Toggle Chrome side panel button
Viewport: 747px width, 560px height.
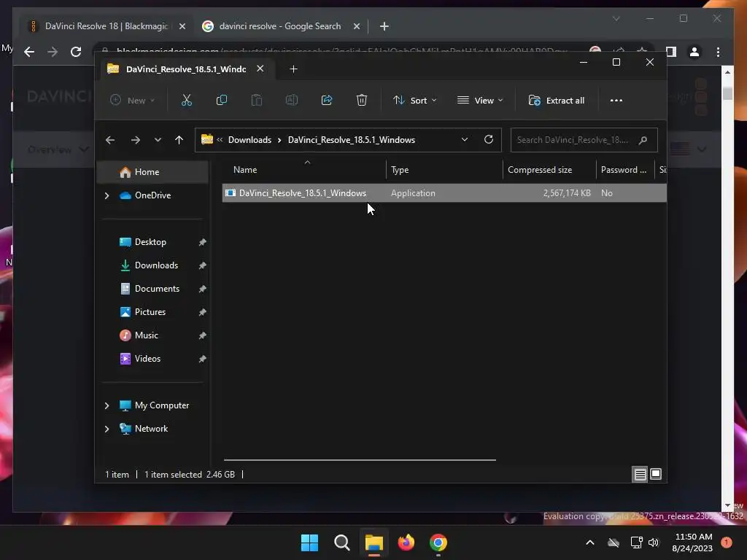click(671, 52)
